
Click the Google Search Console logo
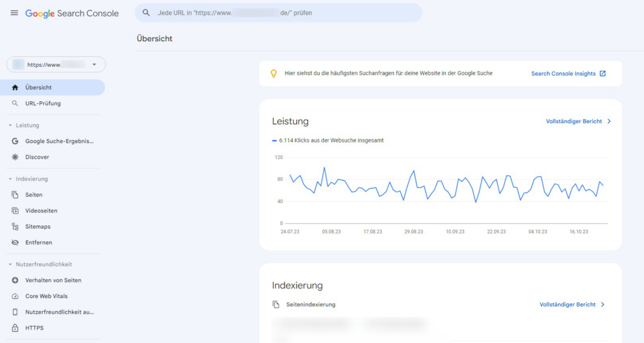[x=72, y=13]
